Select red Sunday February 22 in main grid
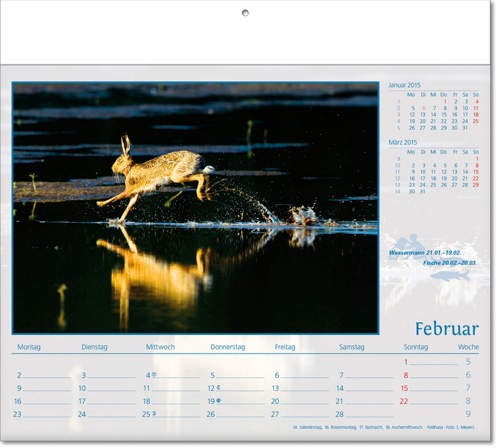Image resolution: width=497 pixels, height=448 pixels. (x=404, y=401)
